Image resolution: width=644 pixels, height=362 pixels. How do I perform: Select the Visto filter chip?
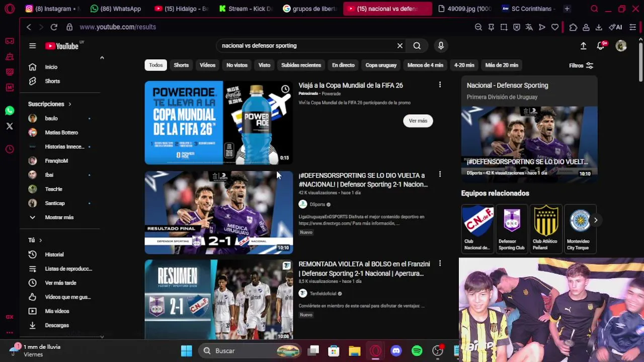pos(264,65)
